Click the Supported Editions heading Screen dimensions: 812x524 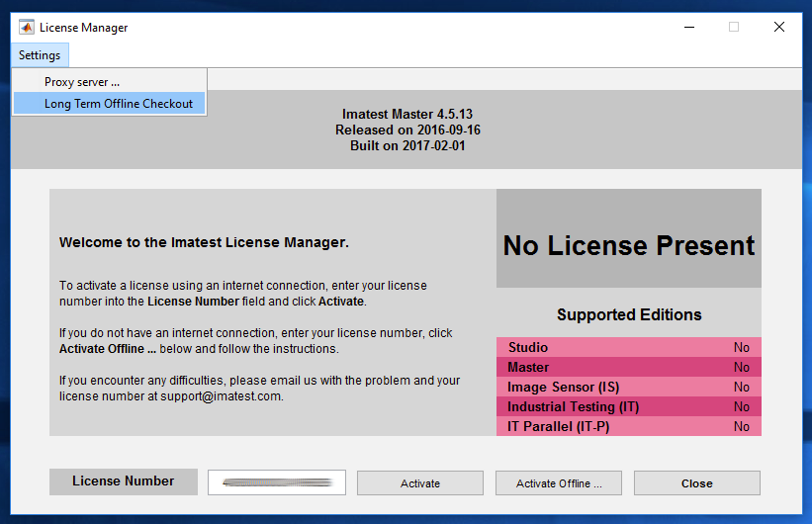pyautogui.click(x=629, y=314)
